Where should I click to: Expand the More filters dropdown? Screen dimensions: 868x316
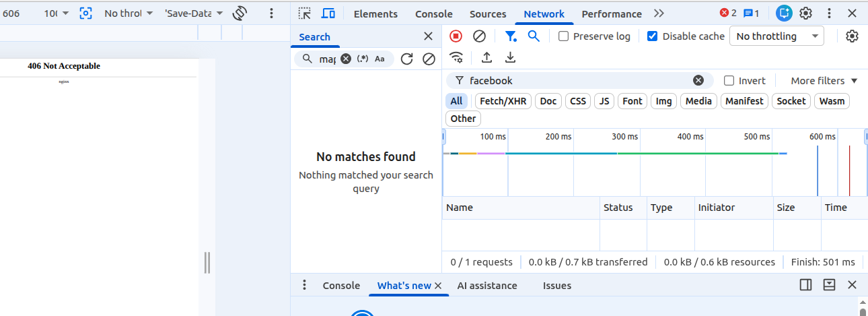pos(824,80)
